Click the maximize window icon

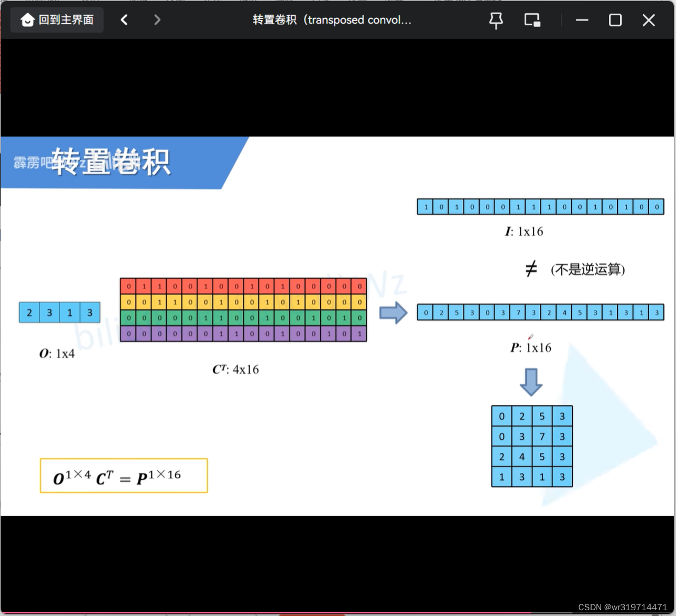615,20
